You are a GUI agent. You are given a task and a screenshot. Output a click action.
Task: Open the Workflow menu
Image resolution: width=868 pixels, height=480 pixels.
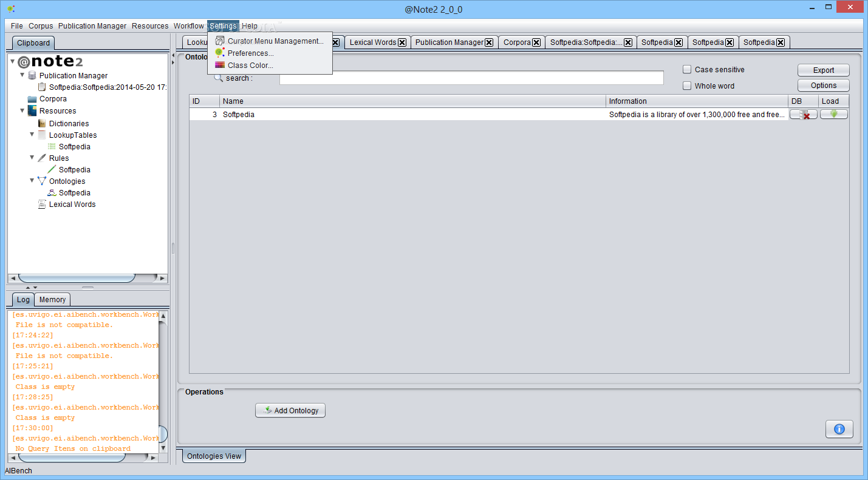pyautogui.click(x=189, y=26)
